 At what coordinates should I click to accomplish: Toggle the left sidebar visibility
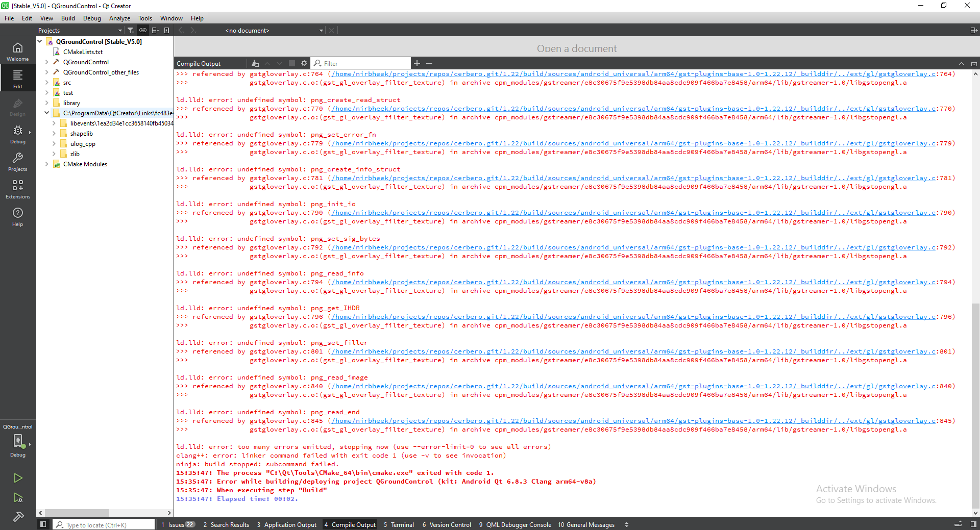click(43, 524)
